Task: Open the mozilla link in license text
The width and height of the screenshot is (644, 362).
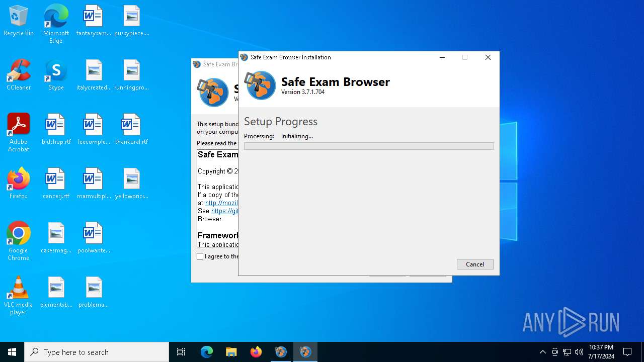Action: (221, 203)
